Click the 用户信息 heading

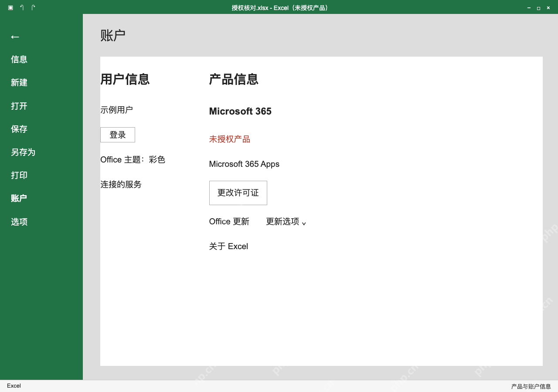coord(125,79)
